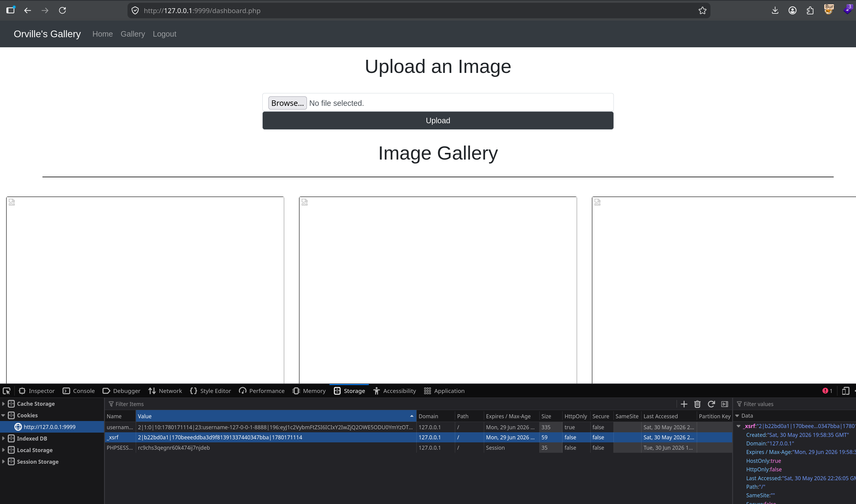
Task: Open the sidebar toggle icon in browser toolbar
Action: [x=11, y=10]
